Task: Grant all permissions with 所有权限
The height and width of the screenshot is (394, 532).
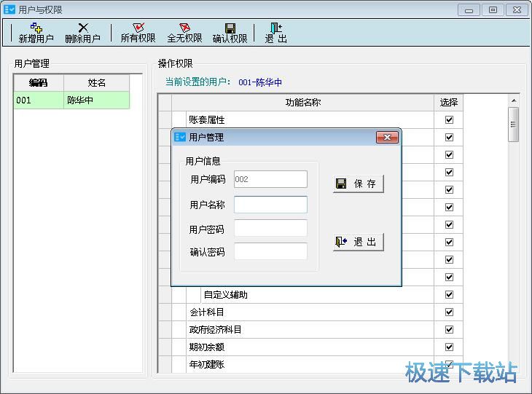Action: (x=138, y=33)
